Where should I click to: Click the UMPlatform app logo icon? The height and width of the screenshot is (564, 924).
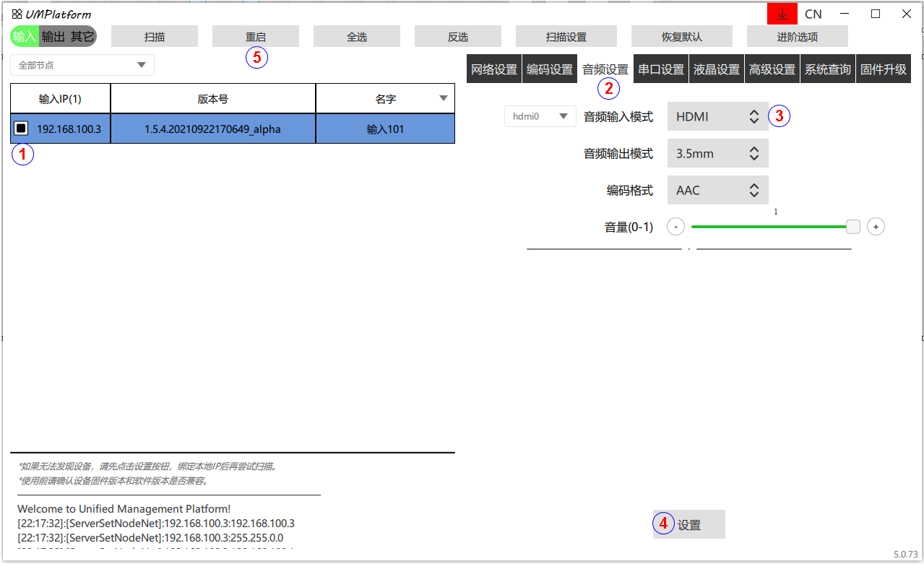[17, 14]
